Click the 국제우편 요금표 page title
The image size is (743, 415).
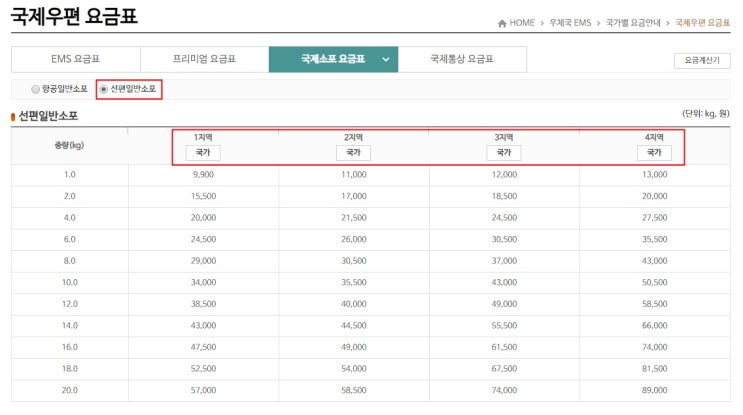tap(74, 17)
